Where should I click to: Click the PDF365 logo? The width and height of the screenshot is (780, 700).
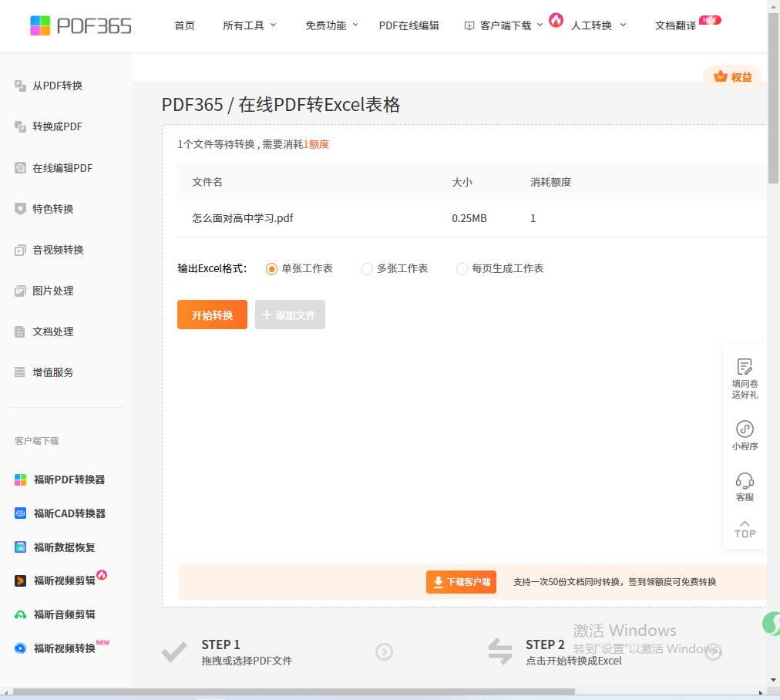[x=81, y=25]
